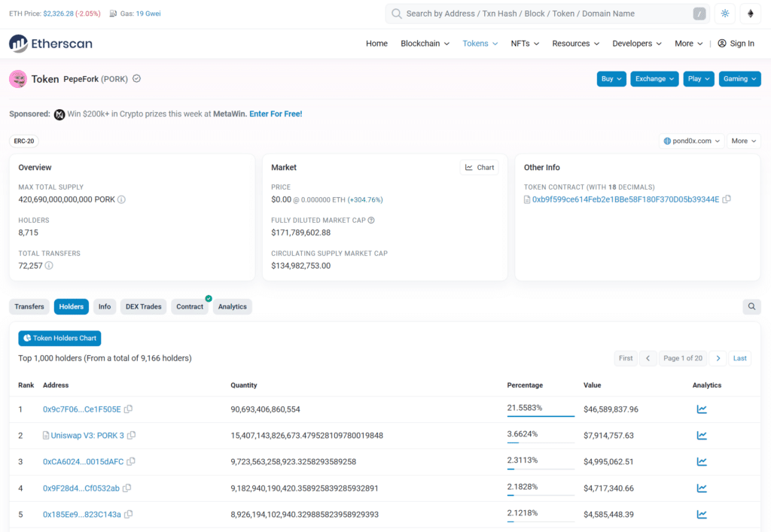The width and height of the screenshot is (771, 532).
Task: Go to next holders page arrow
Action: click(718, 358)
